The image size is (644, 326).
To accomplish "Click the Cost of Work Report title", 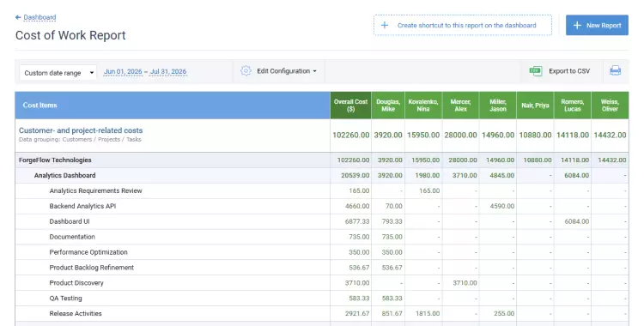I will 70,35.
